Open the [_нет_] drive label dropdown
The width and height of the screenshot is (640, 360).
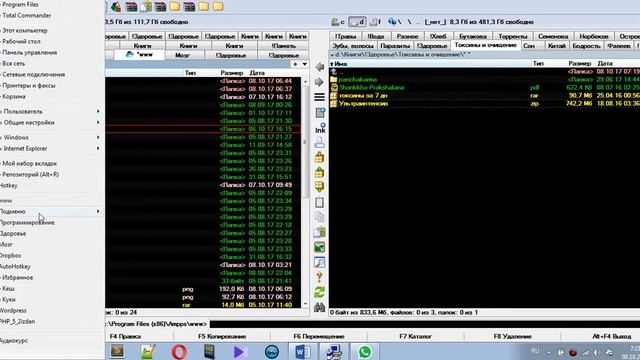click(435, 22)
